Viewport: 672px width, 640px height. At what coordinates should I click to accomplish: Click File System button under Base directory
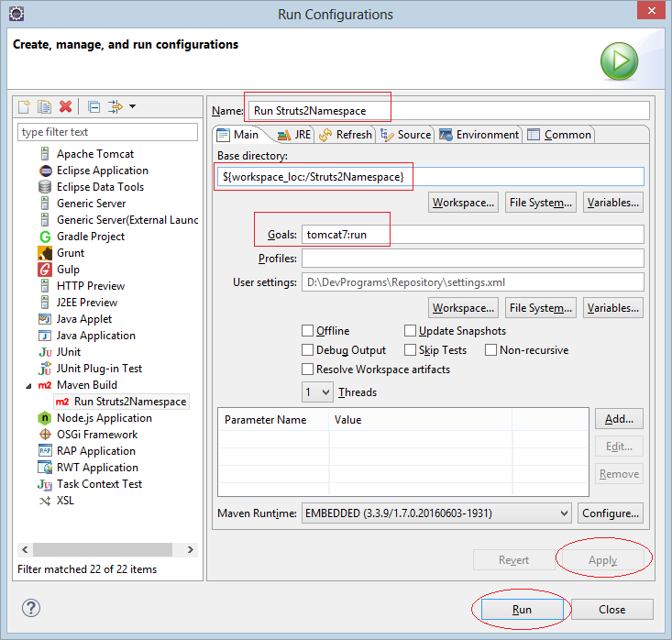point(541,203)
